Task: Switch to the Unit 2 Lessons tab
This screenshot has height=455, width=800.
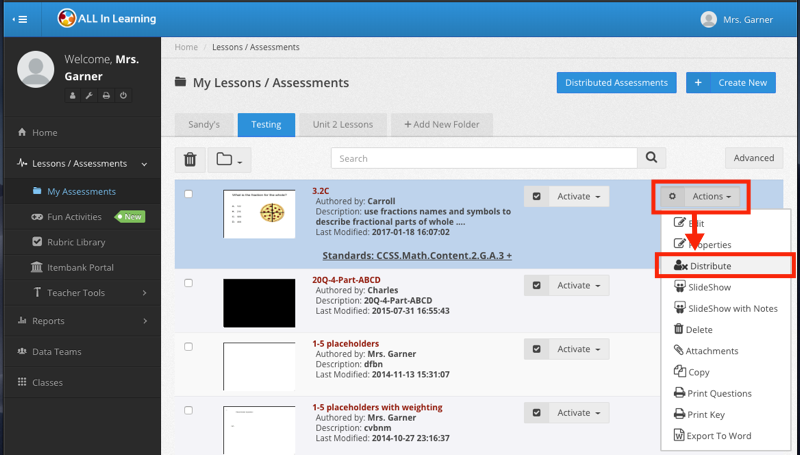Action: [x=342, y=125]
